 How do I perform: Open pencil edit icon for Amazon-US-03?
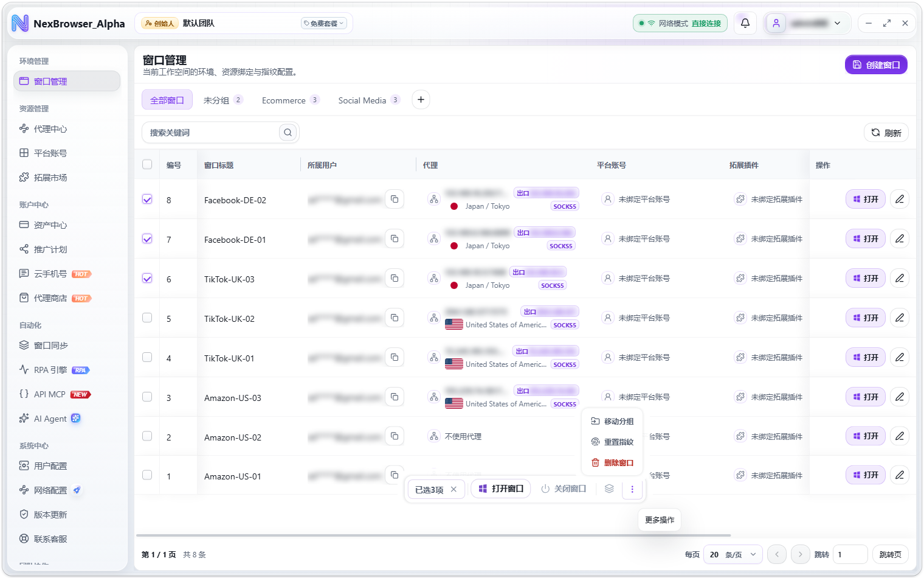click(900, 397)
